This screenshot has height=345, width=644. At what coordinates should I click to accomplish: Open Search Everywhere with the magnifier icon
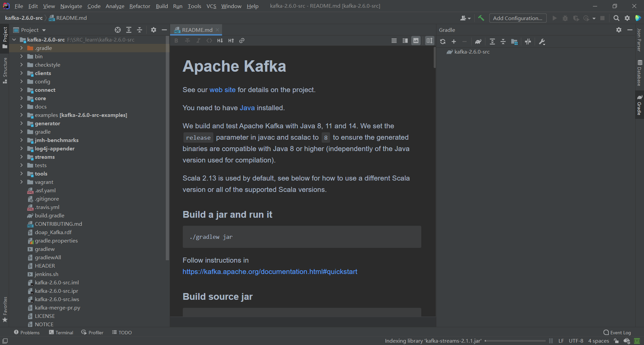point(616,18)
